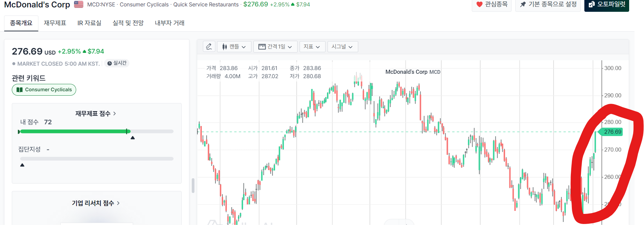Click the book icon in Consumer Cyclicals tag

20,90
